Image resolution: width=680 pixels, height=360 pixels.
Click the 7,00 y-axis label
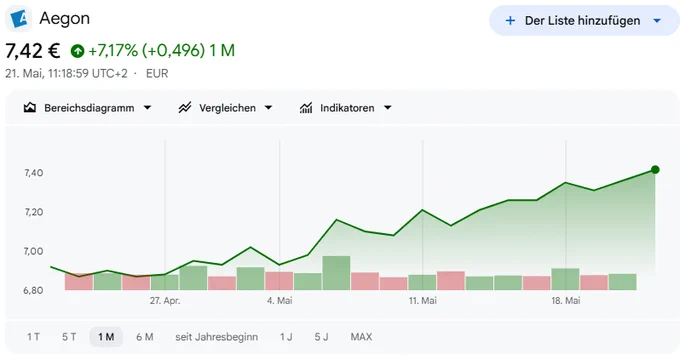point(33,251)
